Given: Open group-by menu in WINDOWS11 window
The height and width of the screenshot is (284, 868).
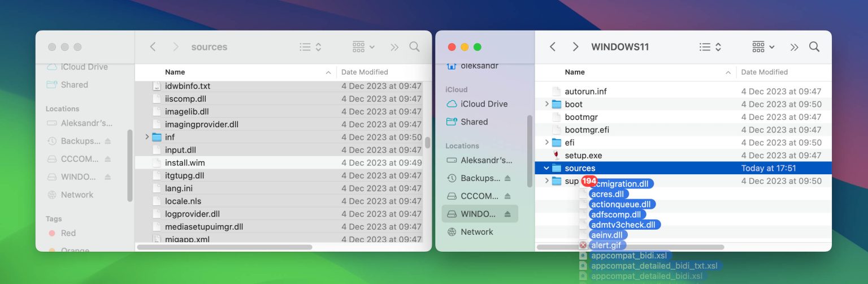Looking at the screenshot, I should click(763, 47).
